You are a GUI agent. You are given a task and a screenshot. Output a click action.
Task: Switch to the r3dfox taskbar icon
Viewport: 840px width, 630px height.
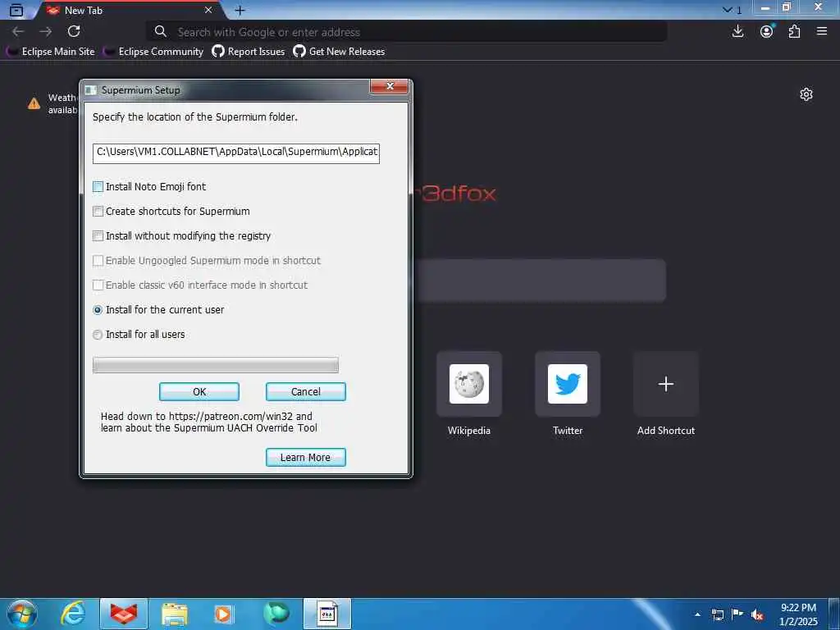(124, 614)
